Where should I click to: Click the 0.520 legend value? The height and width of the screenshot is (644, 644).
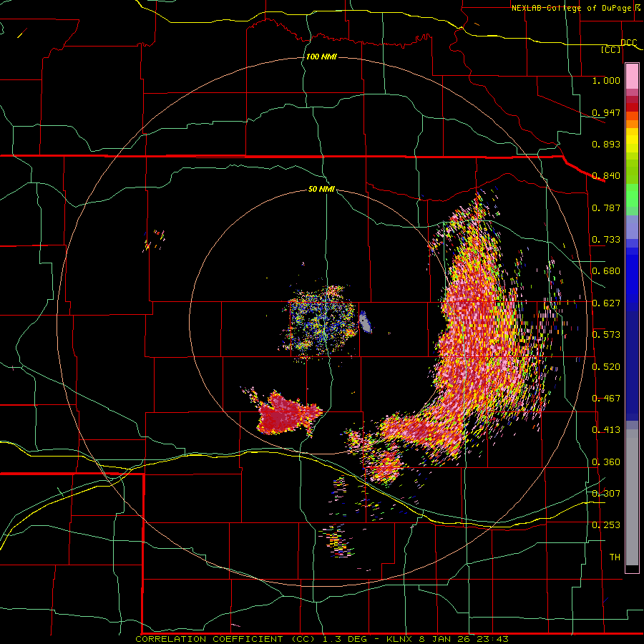pos(606,367)
